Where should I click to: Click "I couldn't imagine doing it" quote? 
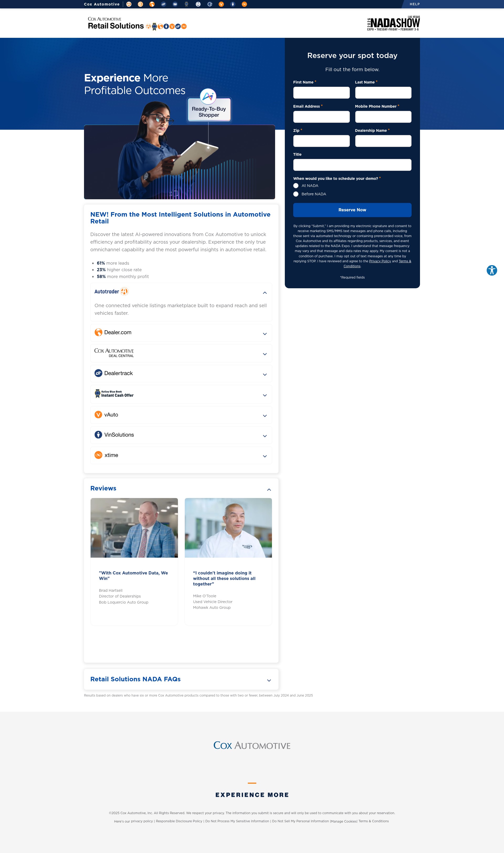pyautogui.click(x=224, y=579)
